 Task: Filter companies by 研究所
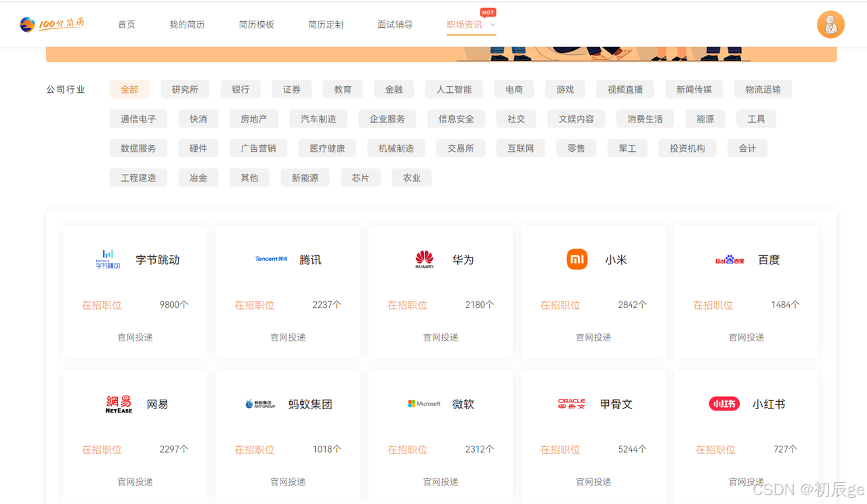coord(185,89)
